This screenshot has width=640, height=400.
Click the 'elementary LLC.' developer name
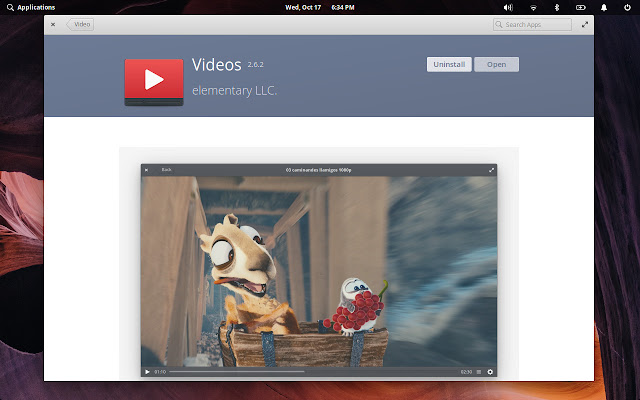235,91
